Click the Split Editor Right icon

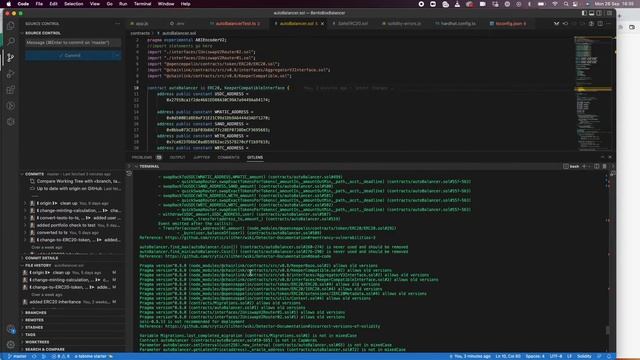coord(600,24)
